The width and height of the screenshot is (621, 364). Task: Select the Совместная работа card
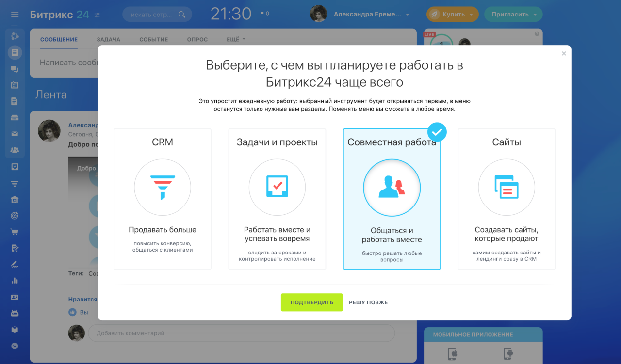pyautogui.click(x=392, y=199)
